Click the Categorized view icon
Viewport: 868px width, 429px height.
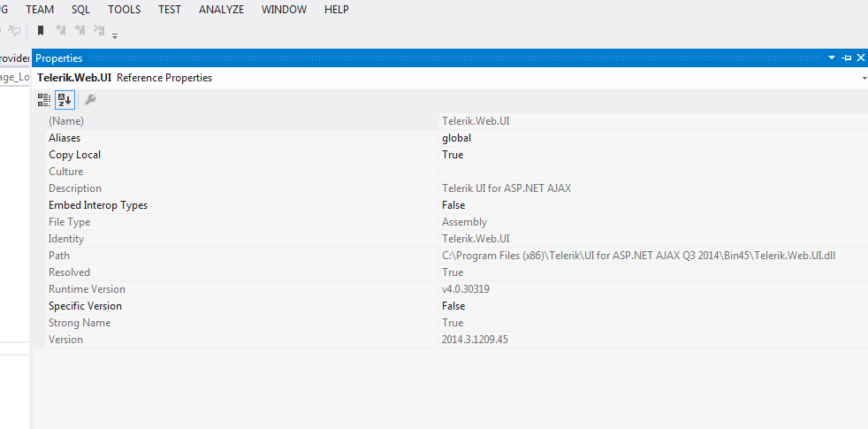point(44,100)
